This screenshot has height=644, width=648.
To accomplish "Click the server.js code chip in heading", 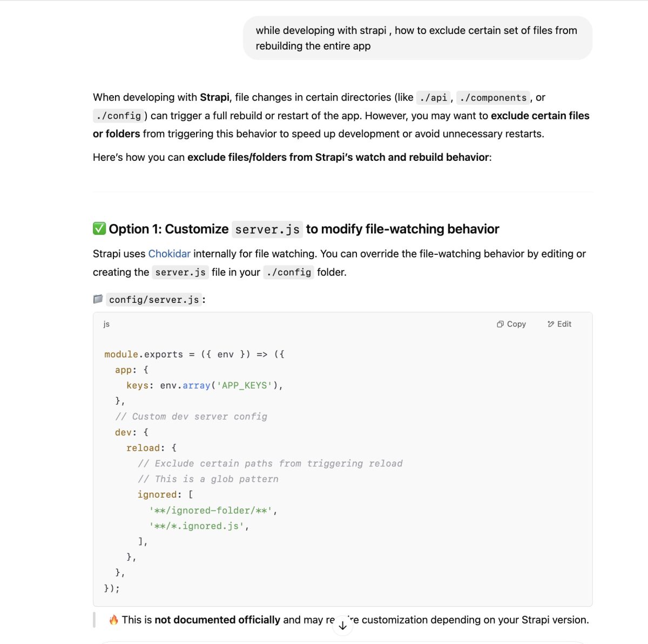I will 267,229.
